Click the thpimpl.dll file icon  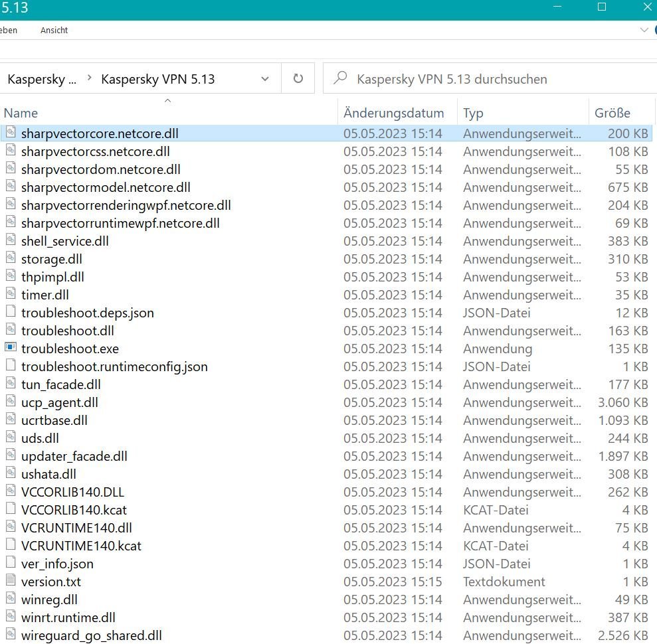[11, 276]
